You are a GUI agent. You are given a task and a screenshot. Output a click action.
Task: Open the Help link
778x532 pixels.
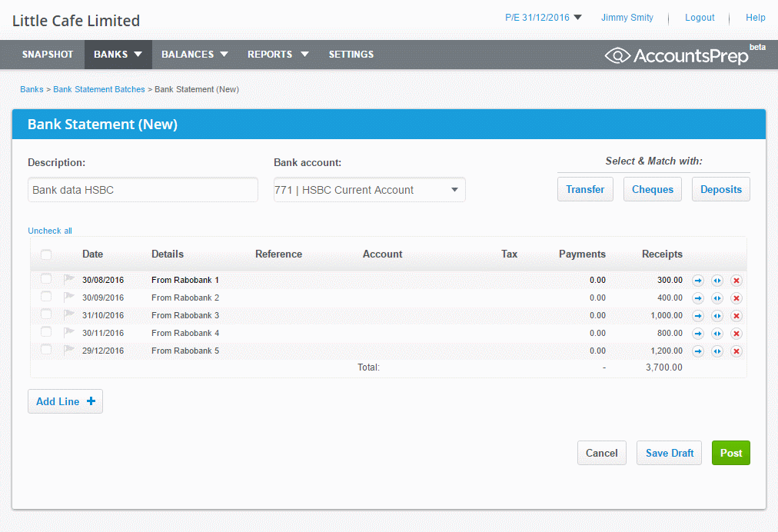tap(755, 18)
